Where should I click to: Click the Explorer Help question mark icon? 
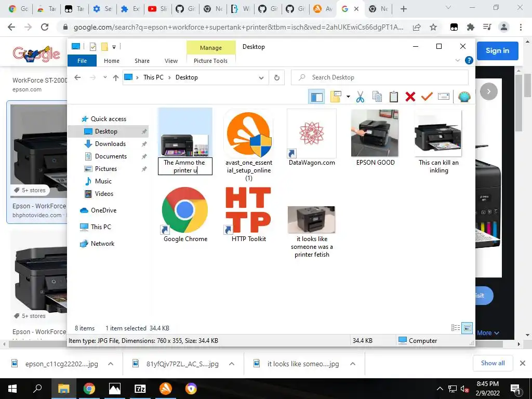469,60
